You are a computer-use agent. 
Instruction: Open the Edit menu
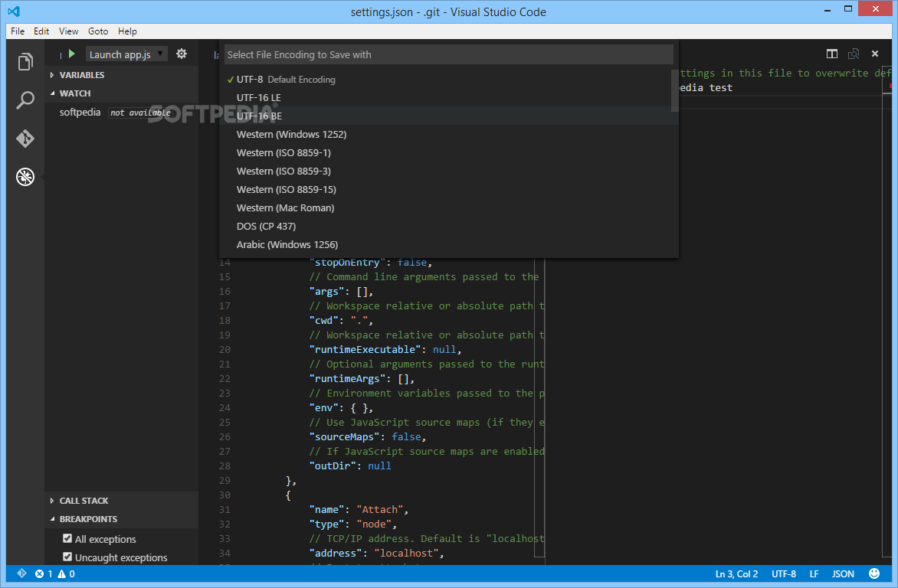41,31
